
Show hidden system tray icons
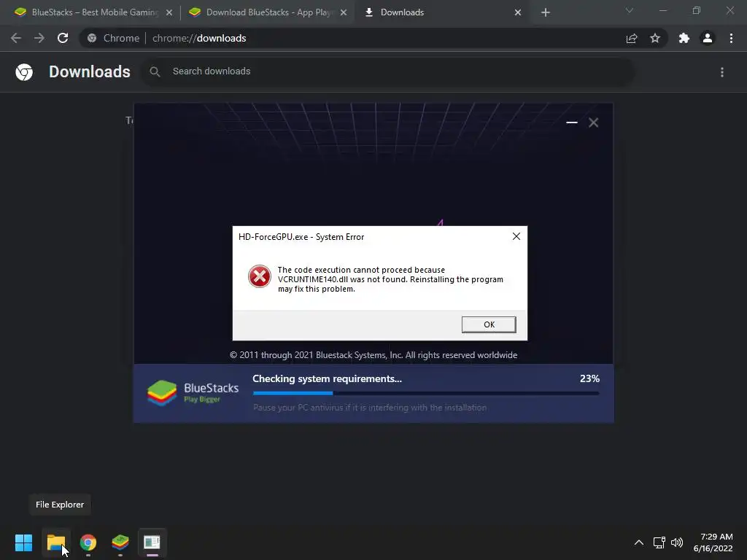click(639, 542)
